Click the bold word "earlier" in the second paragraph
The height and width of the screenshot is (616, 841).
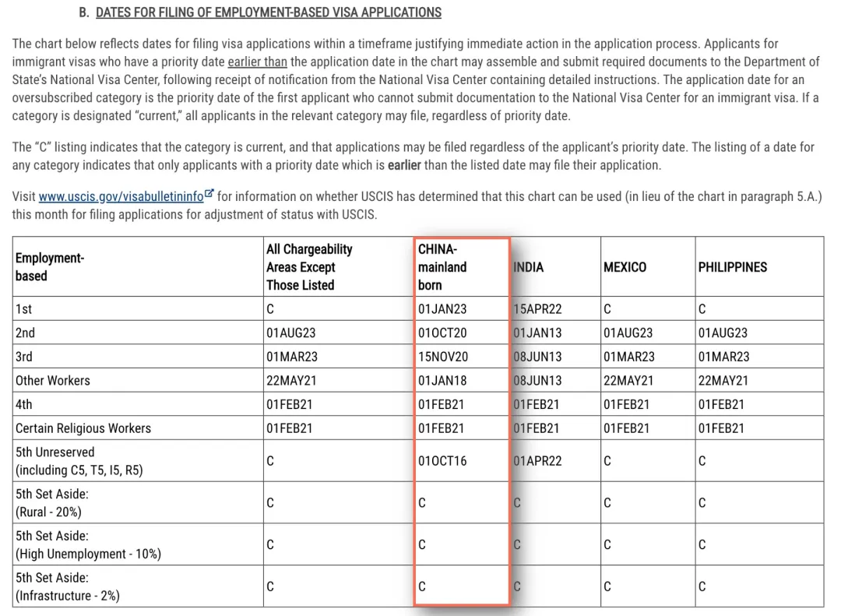(404, 165)
